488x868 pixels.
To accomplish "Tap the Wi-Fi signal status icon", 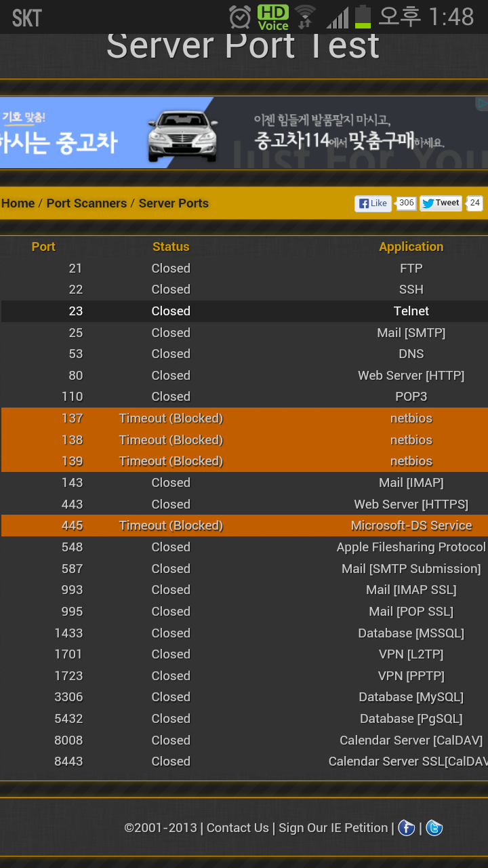I will pyautogui.click(x=306, y=16).
